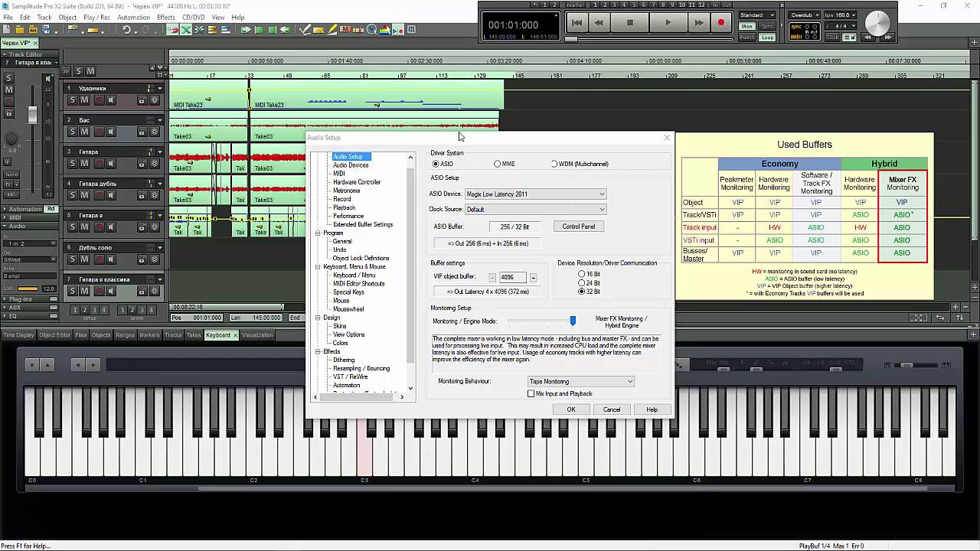Viewport: 980px width, 551px height.
Task: Click the Open project folder icon
Action: (21, 30)
